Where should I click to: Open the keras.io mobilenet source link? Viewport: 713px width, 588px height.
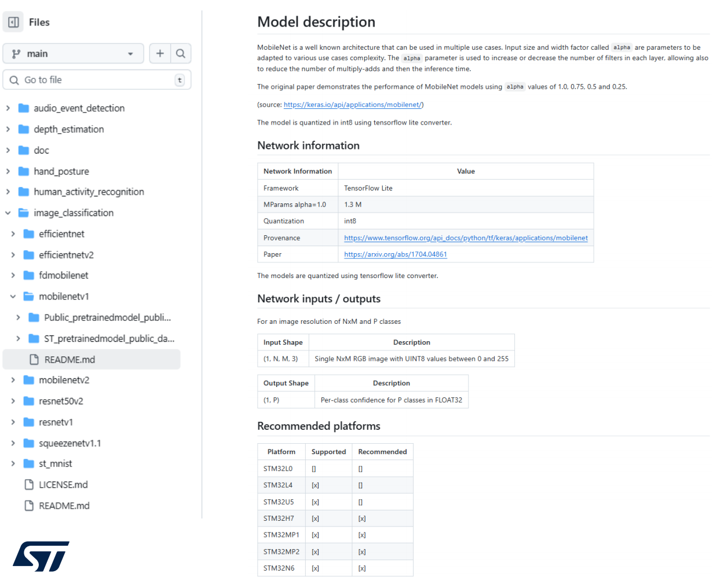353,105
